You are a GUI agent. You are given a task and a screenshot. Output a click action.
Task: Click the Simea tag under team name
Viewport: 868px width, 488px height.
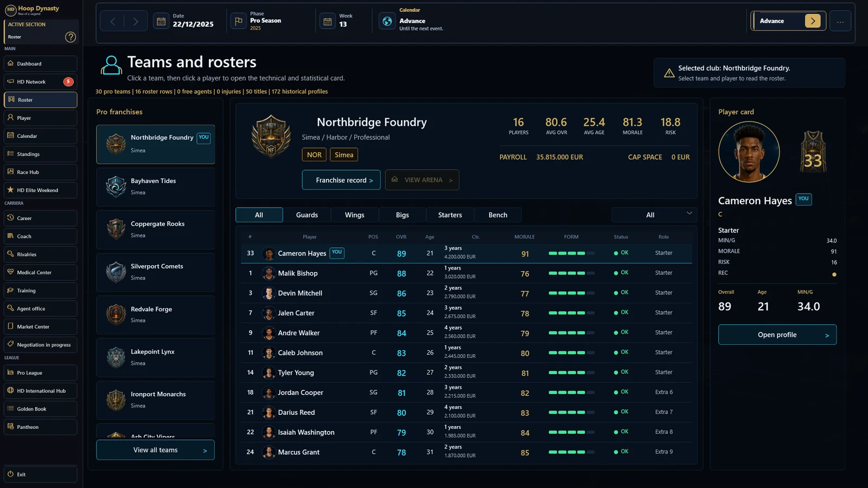344,155
